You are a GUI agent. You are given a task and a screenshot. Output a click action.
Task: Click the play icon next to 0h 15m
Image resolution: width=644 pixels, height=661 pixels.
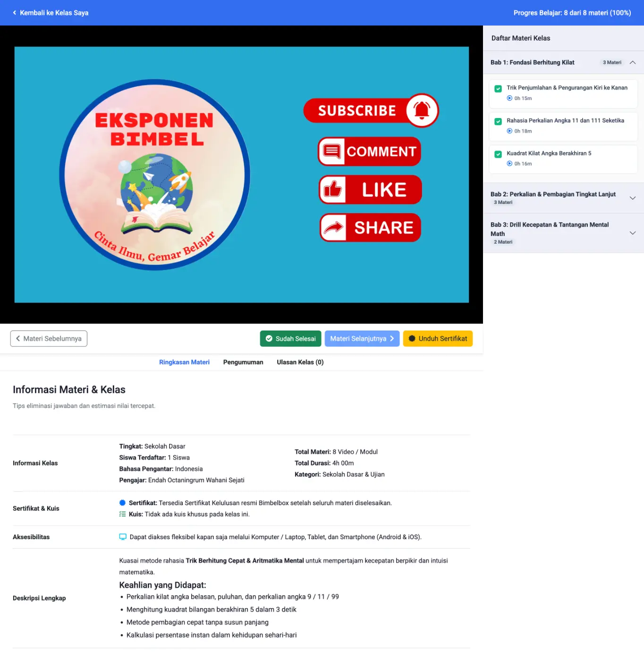coord(509,98)
